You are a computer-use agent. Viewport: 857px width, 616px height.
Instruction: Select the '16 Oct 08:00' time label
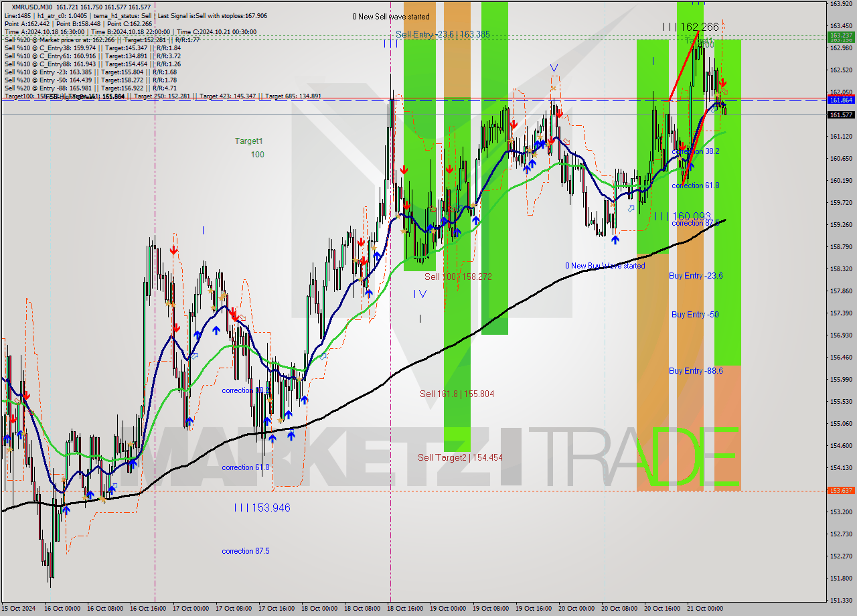(104, 609)
